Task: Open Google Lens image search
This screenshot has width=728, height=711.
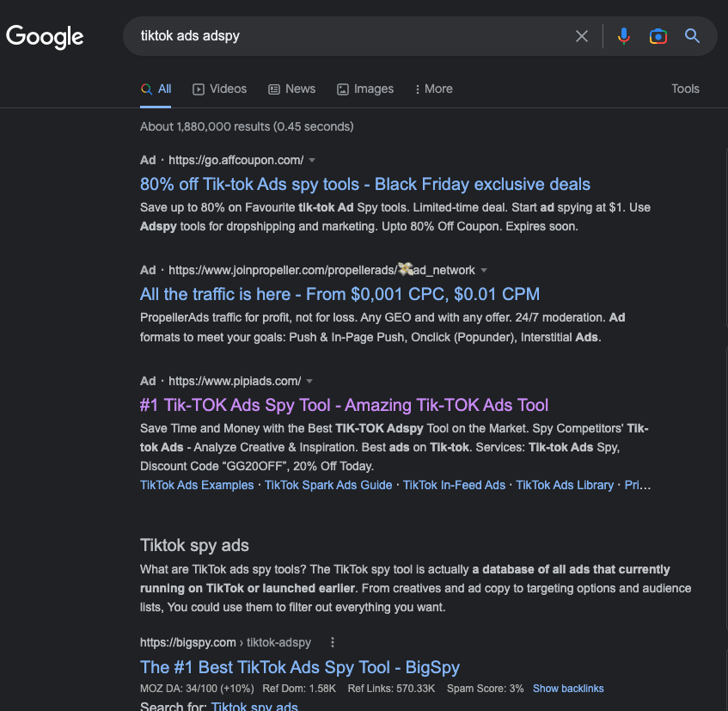Action: point(658,36)
